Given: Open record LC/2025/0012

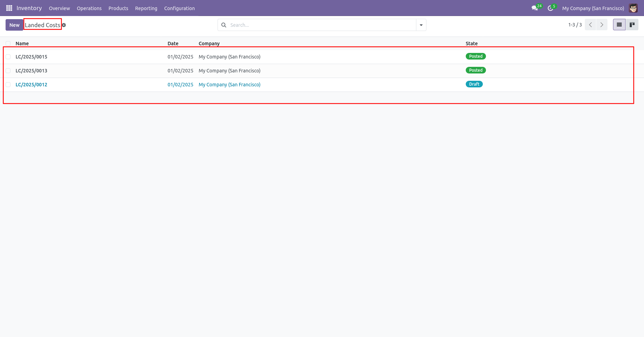Looking at the screenshot, I should [31, 85].
